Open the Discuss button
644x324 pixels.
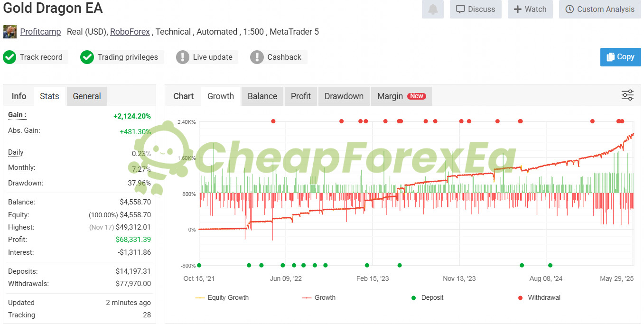pos(476,9)
